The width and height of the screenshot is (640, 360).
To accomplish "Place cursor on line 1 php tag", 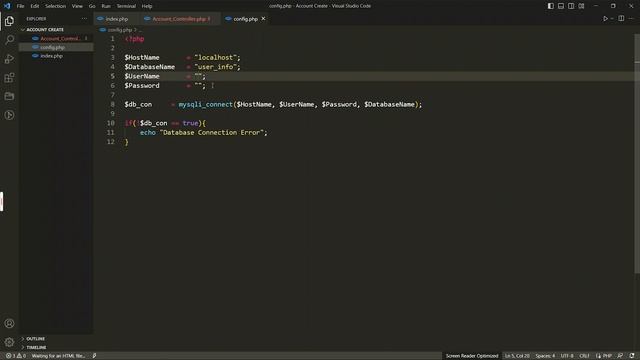I will click(134, 39).
